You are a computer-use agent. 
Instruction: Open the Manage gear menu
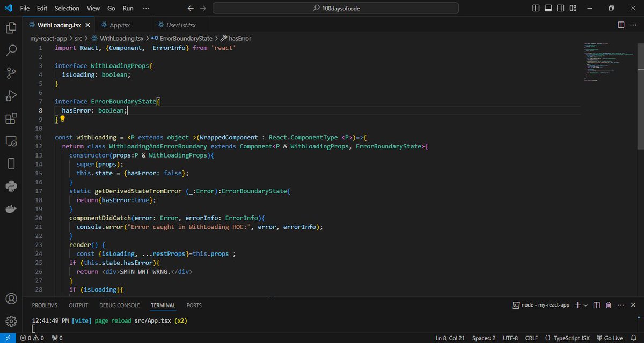[11, 321]
